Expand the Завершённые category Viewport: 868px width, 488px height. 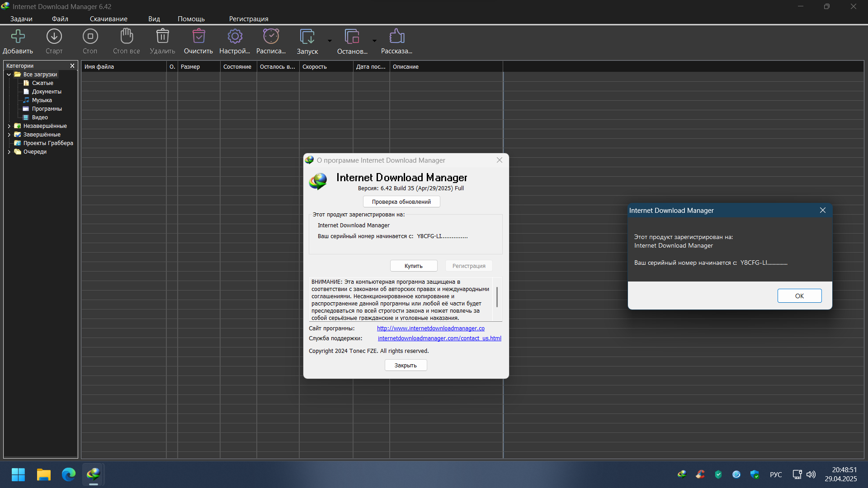tap(9, 135)
